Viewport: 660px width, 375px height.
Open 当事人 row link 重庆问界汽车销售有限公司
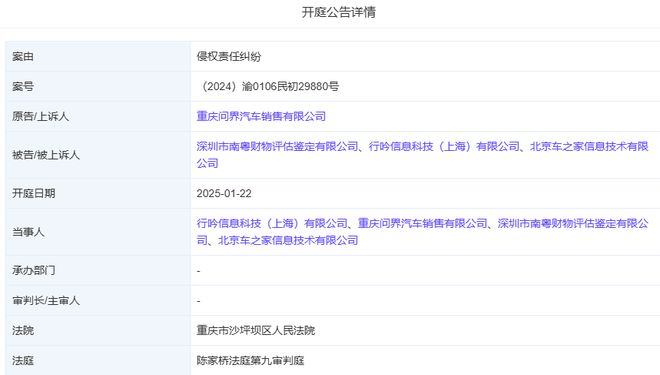(423, 223)
